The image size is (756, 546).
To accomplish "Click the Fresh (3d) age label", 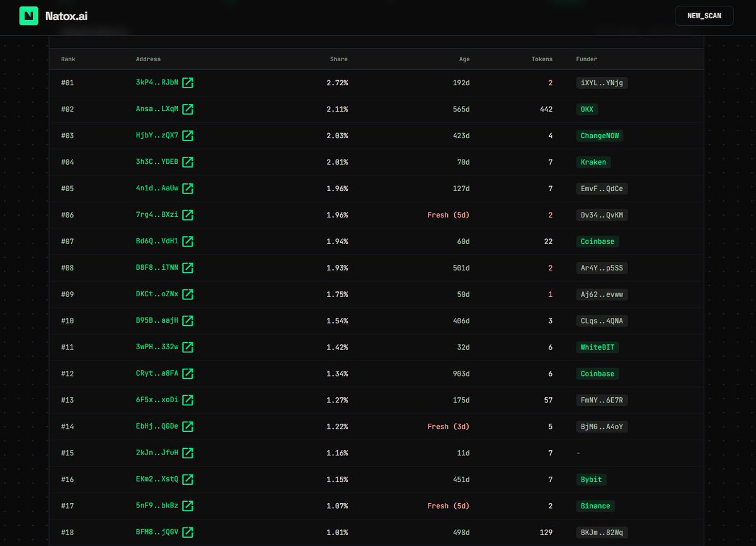I will click(x=449, y=427).
